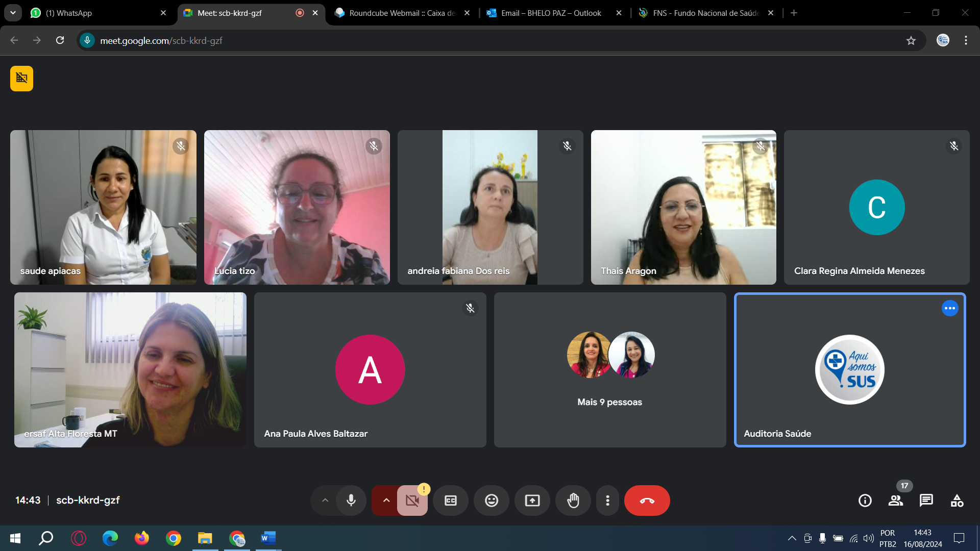This screenshot has height=551, width=980.
Task: Open Chrome three-dot menu
Action: 966,40
